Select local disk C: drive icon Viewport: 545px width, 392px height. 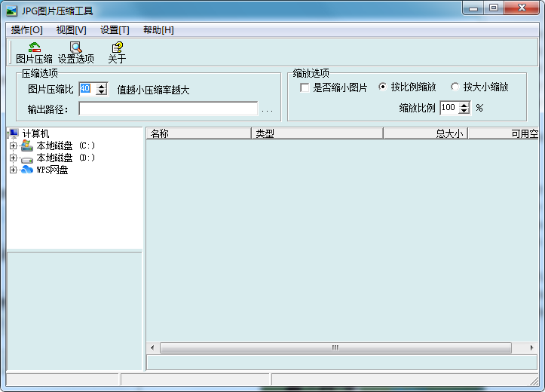point(27,145)
